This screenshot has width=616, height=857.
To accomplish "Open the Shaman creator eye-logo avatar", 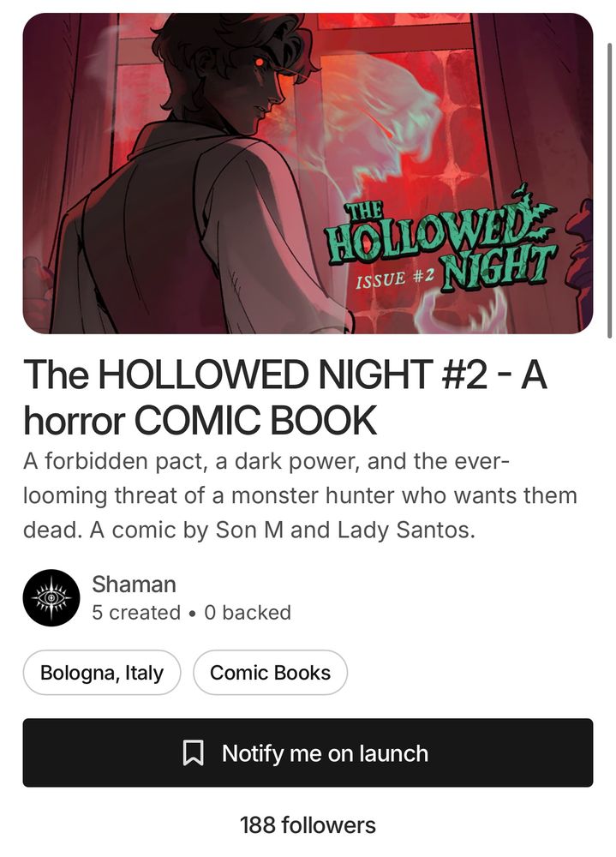I will pos(51,597).
